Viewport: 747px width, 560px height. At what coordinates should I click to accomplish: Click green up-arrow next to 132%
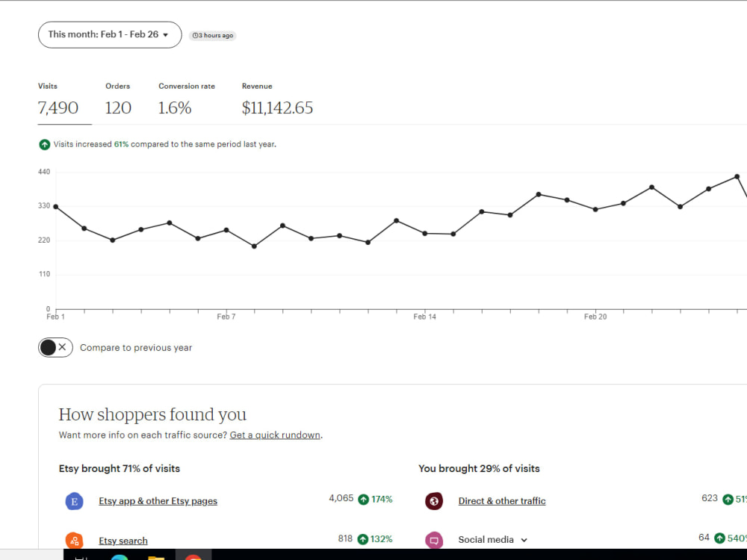coord(362,539)
